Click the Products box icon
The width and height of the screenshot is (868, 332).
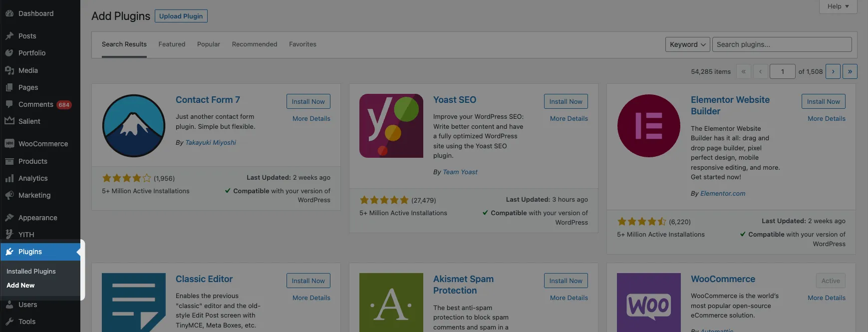coord(9,161)
